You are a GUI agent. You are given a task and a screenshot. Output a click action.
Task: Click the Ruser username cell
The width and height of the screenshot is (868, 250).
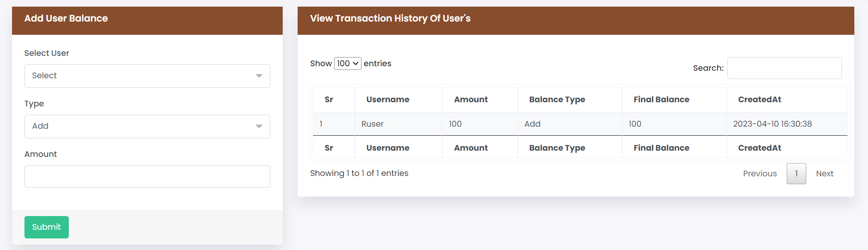pyautogui.click(x=372, y=124)
